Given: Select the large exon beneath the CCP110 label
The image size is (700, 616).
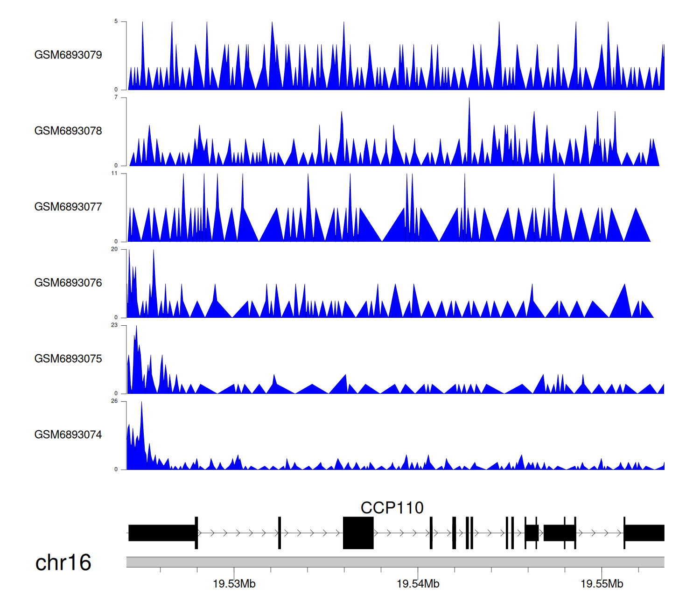Looking at the screenshot, I should click(358, 533).
